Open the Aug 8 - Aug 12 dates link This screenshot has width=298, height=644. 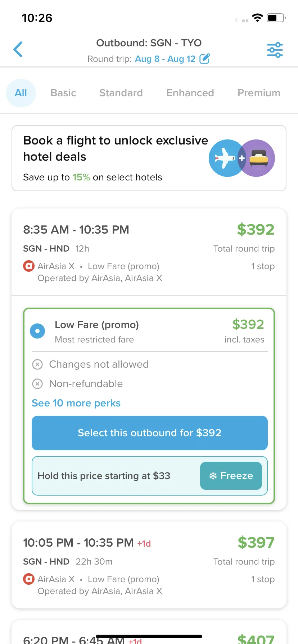[x=165, y=59]
